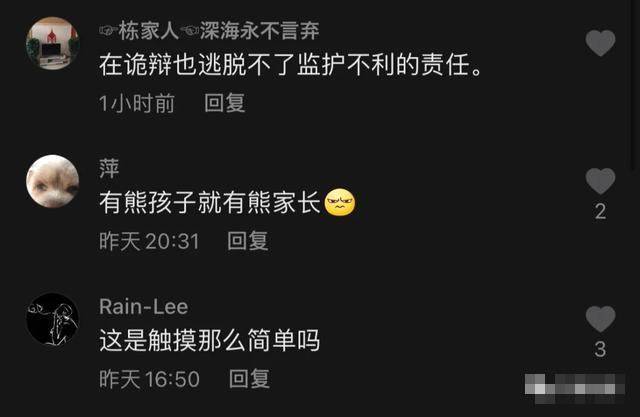640x417 pixels.
Task: Tap the like count 3 under the heart
Action: pos(600,349)
